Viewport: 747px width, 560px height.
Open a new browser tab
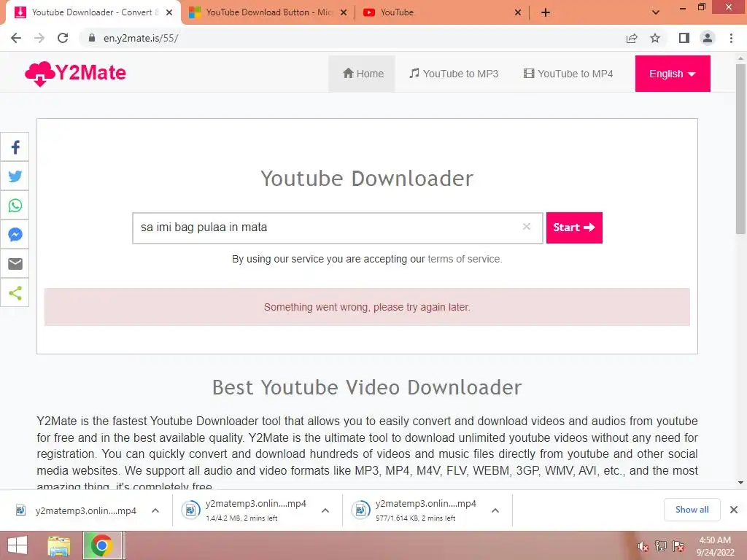point(546,12)
